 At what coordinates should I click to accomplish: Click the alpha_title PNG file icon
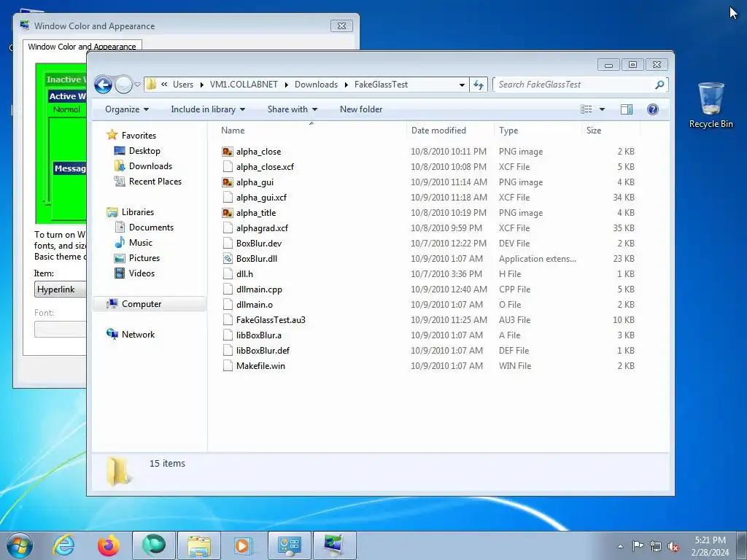tap(228, 213)
